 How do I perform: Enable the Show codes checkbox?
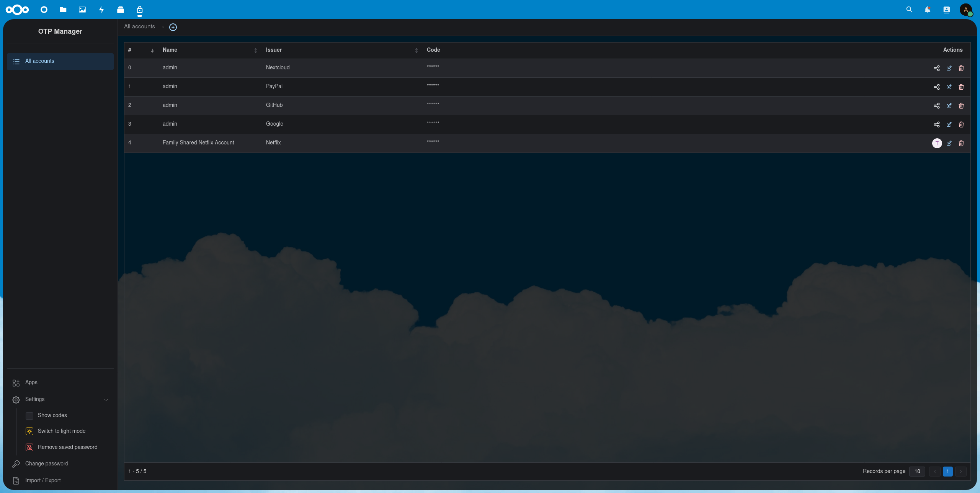pyautogui.click(x=29, y=416)
